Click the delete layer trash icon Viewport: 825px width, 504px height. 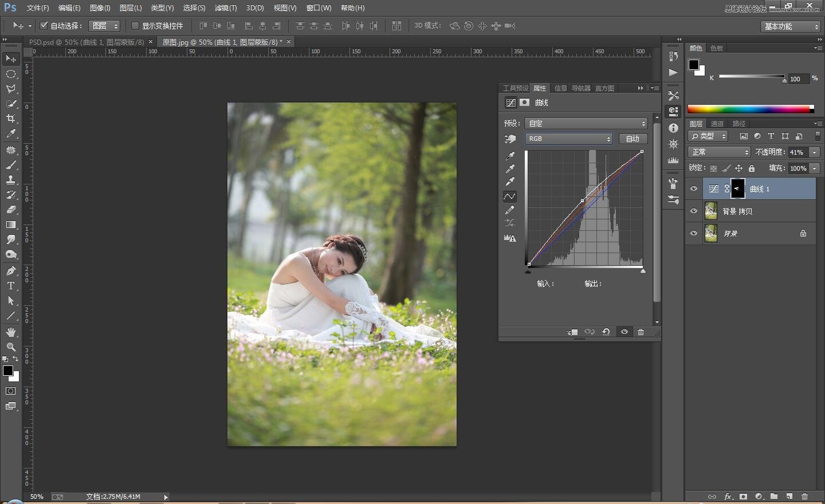click(x=804, y=497)
